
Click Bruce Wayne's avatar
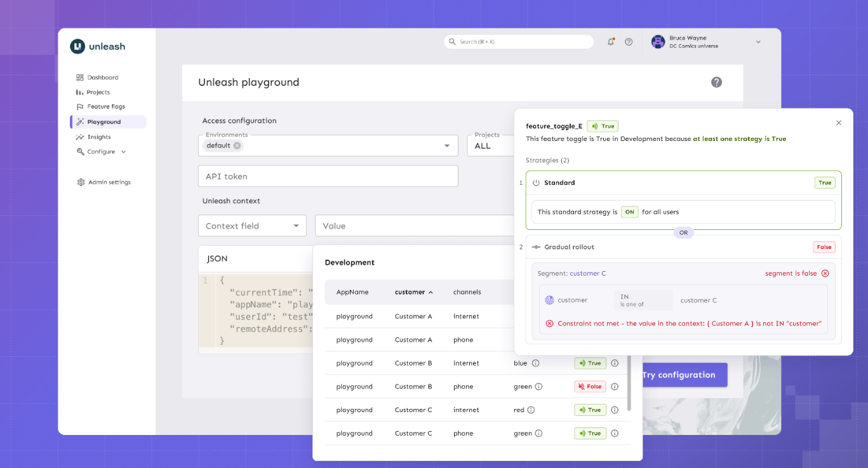[658, 42]
